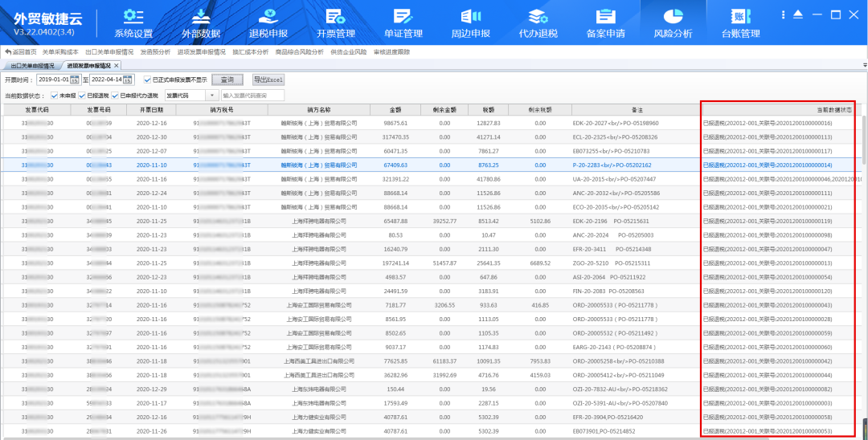The height and width of the screenshot is (440, 868).
Task: Expand the 发票代码 search field dropdown
Action: [212, 96]
